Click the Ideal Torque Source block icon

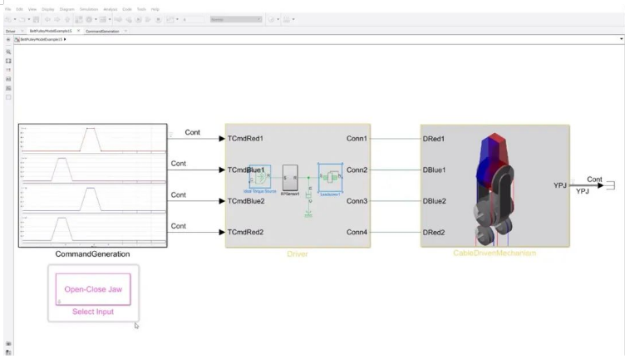pyautogui.click(x=261, y=177)
